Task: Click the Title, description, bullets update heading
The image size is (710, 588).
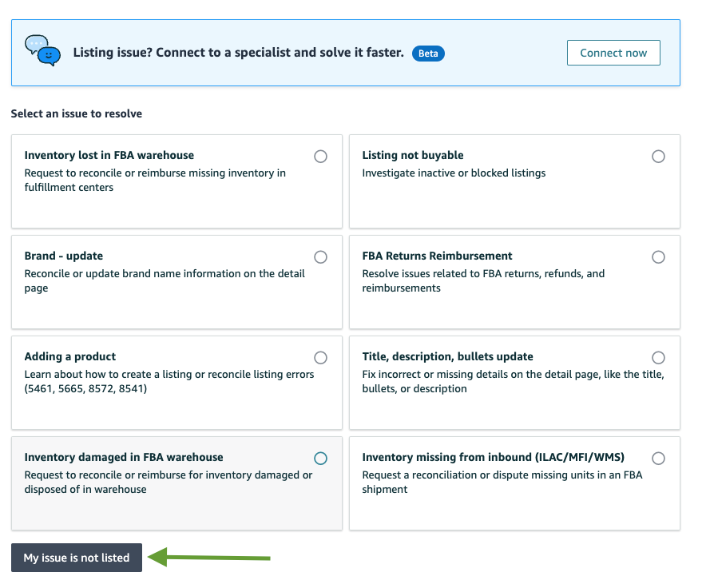Action: point(447,356)
